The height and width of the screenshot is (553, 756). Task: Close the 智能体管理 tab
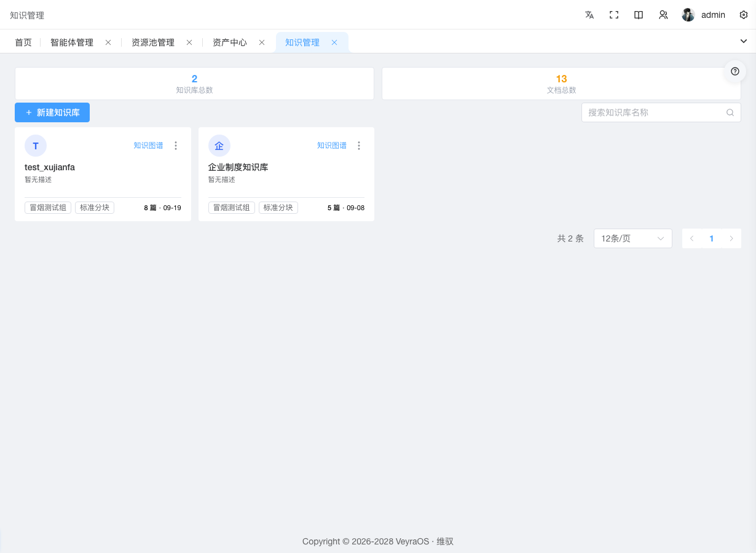click(108, 42)
